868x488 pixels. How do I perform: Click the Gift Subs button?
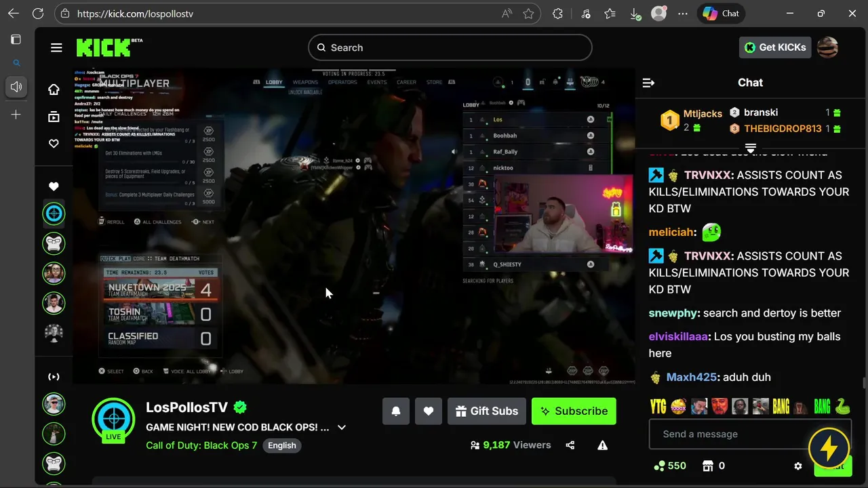tap(487, 411)
